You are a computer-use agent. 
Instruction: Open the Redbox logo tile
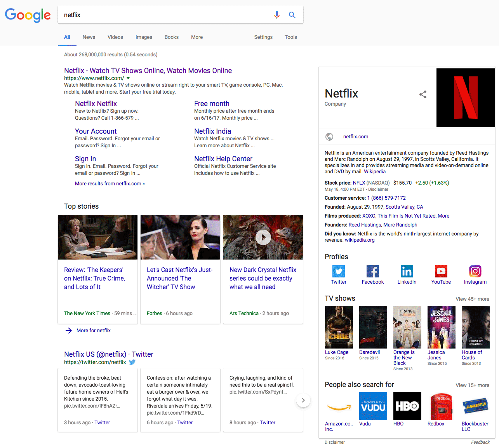[442, 406]
